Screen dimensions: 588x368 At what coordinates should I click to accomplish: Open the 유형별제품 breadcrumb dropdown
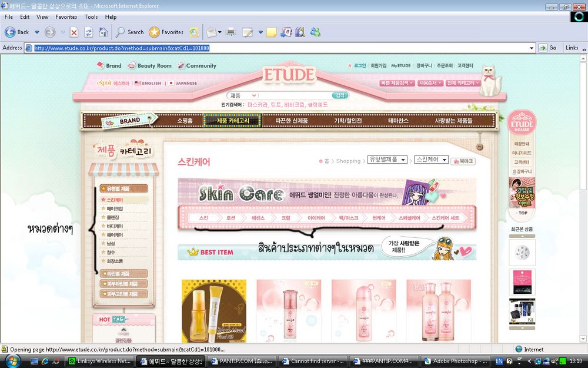pyautogui.click(x=387, y=160)
